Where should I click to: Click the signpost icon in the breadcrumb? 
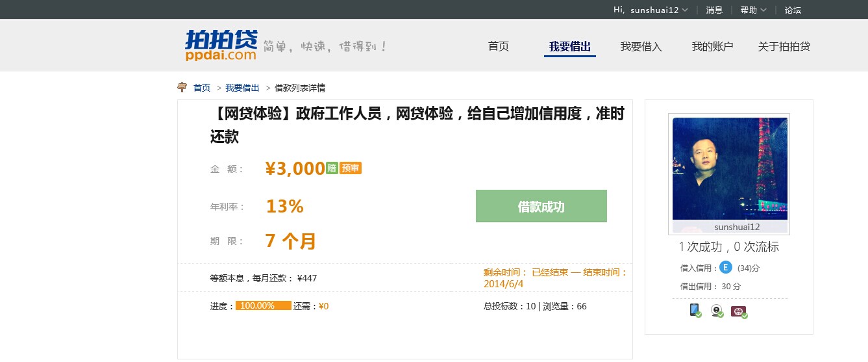pos(182,88)
